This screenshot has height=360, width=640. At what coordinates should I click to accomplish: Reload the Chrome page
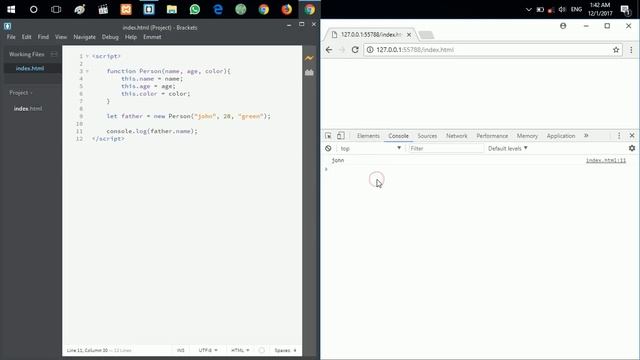355,50
